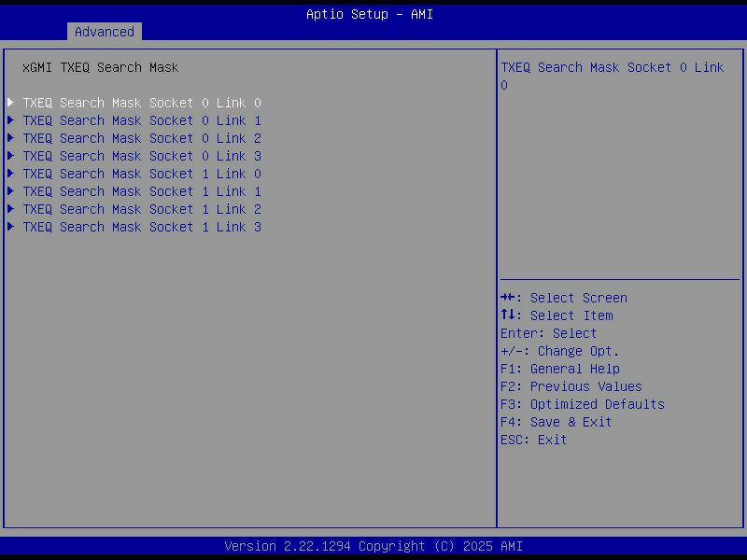Open TXEQ Search Mask Socket 0 Link 3
Image resolution: width=747 pixels, height=560 pixels.
140,156
